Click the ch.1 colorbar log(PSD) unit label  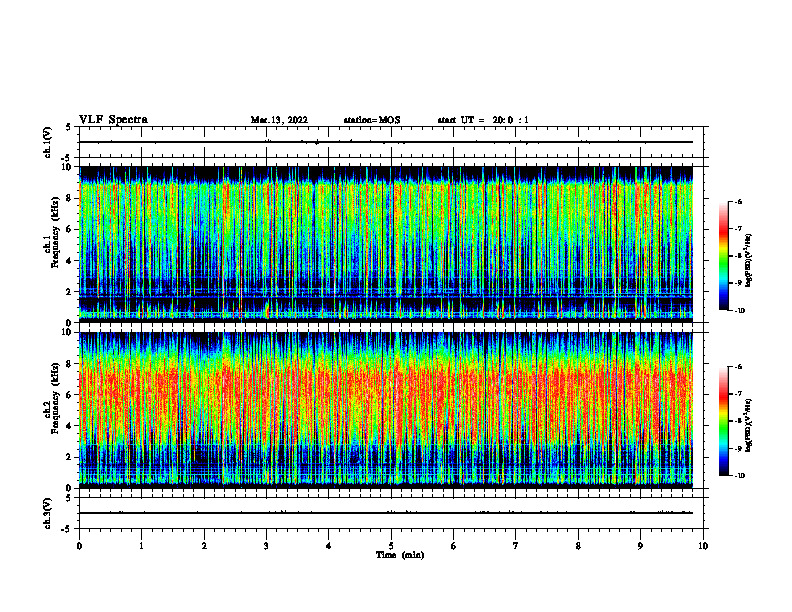tap(749, 261)
